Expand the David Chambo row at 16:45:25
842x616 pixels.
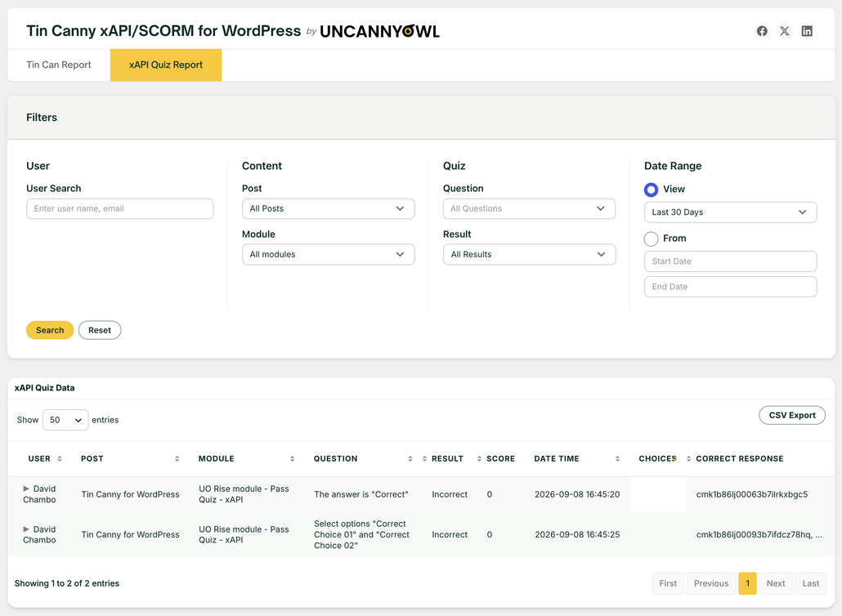[x=26, y=529]
